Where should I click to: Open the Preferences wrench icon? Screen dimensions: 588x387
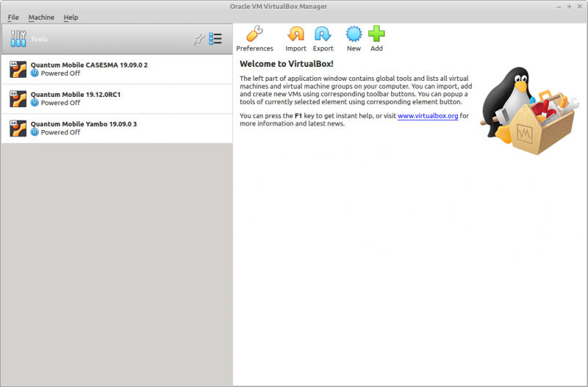click(254, 34)
